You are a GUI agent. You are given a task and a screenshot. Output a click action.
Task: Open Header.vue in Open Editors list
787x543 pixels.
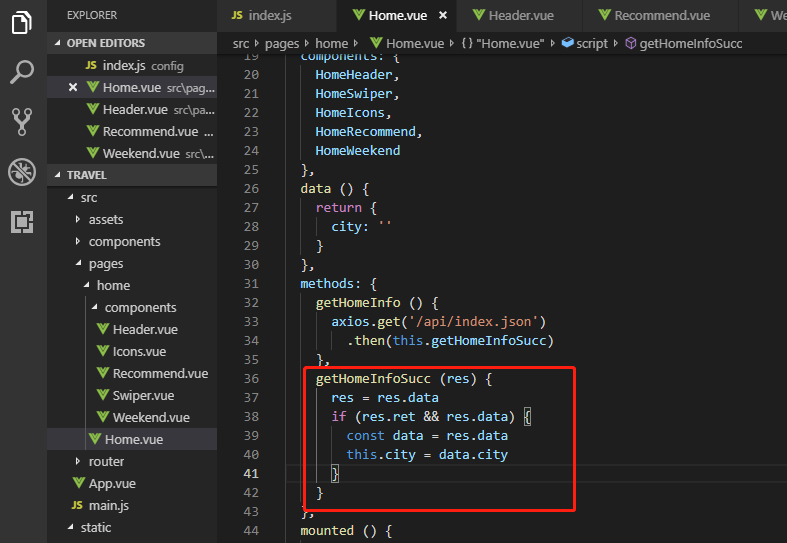click(132, 109)
